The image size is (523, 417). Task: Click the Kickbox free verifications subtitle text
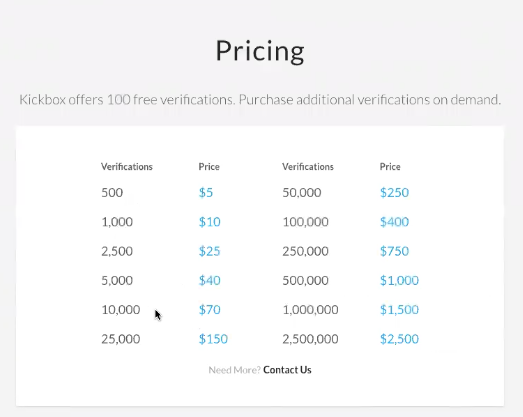click(260, 100)
